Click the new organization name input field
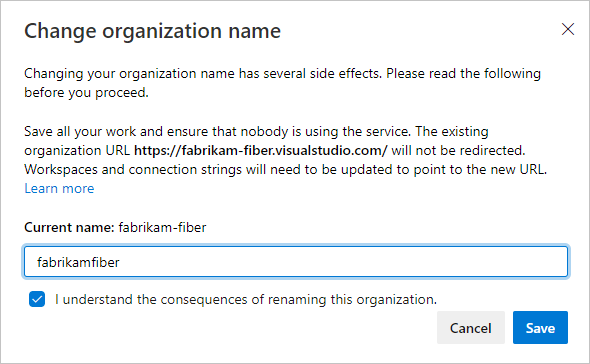This screenshot has height=364, width=590. pyautogui.click(x=296, y=262)
